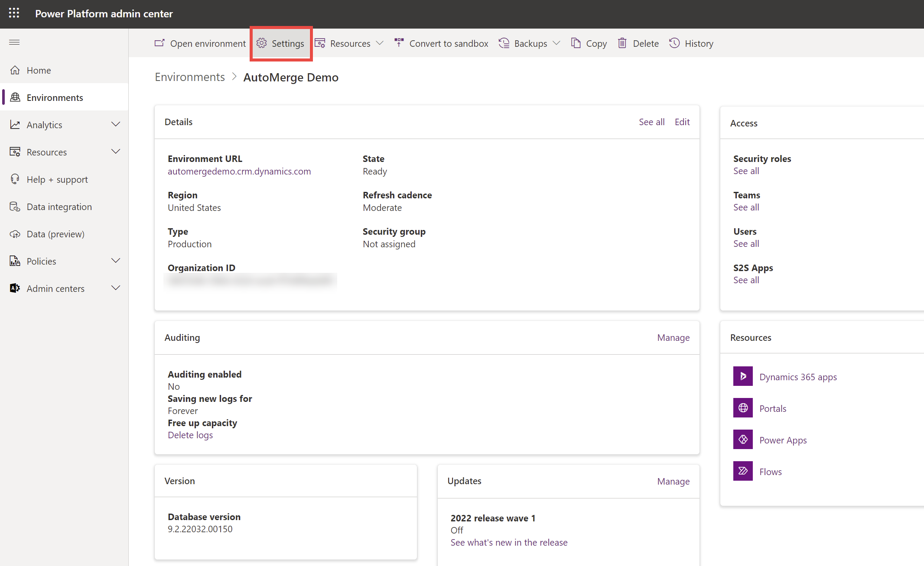The image size is (924, 566).
Task: Click the Environments breadcrumb link
Action: coord(190,77)
